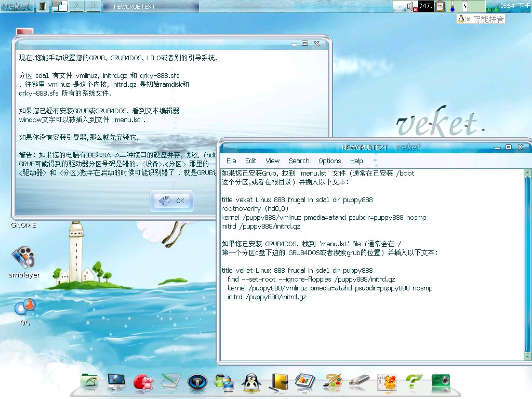Open the red fox and pig dock icon
Viewport: 532px width, 399px height.
tap(143, 382)
